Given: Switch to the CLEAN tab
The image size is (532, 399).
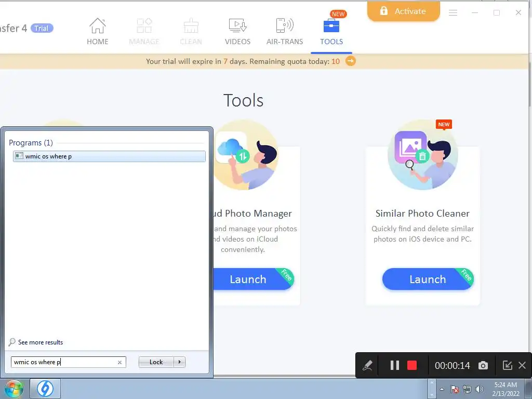Looking at the screenshot, I should click(191, 32).
